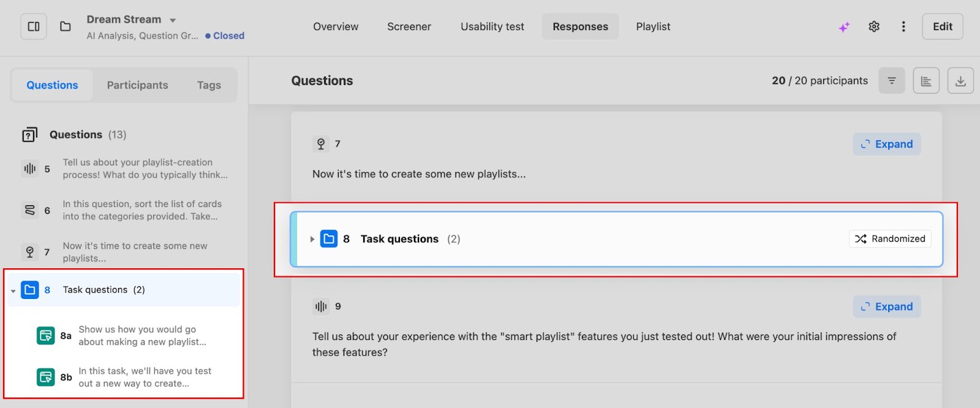Toggle the sidebar panel icon

click(x=34, y=27)
